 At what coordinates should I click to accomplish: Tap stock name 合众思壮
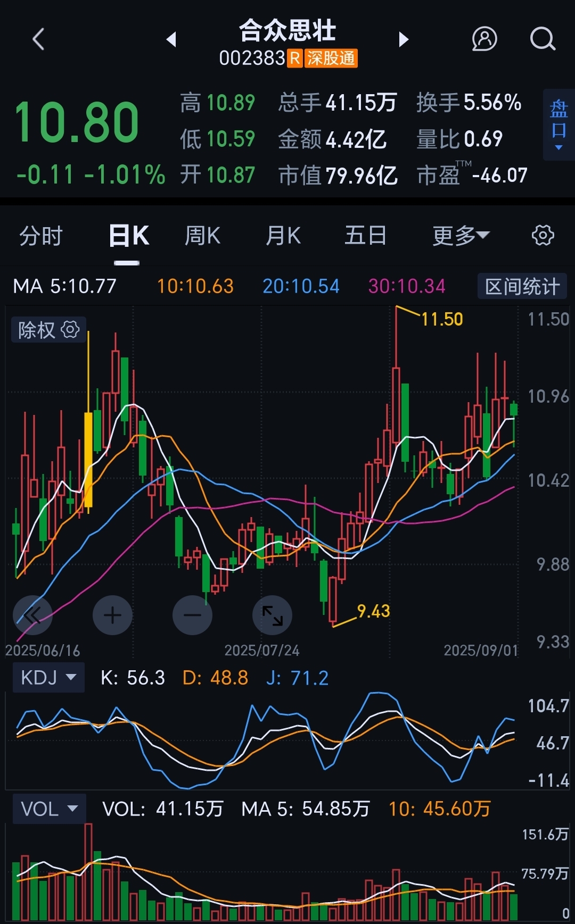[x=287, y=30]
